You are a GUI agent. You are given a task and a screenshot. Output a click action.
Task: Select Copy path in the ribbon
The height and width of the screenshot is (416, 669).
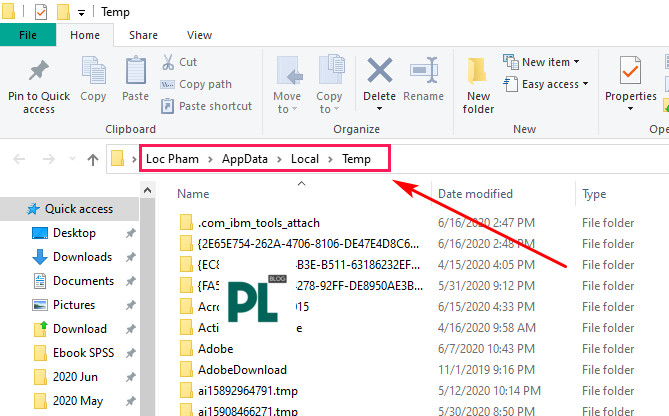point(196,84)
